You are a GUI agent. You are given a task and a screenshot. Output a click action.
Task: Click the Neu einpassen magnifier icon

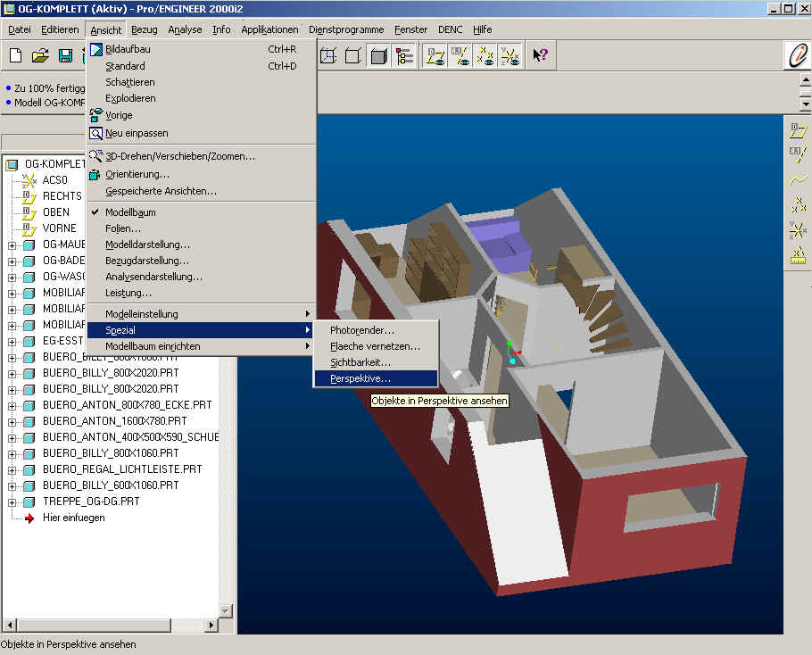click(x=95, y=133)
